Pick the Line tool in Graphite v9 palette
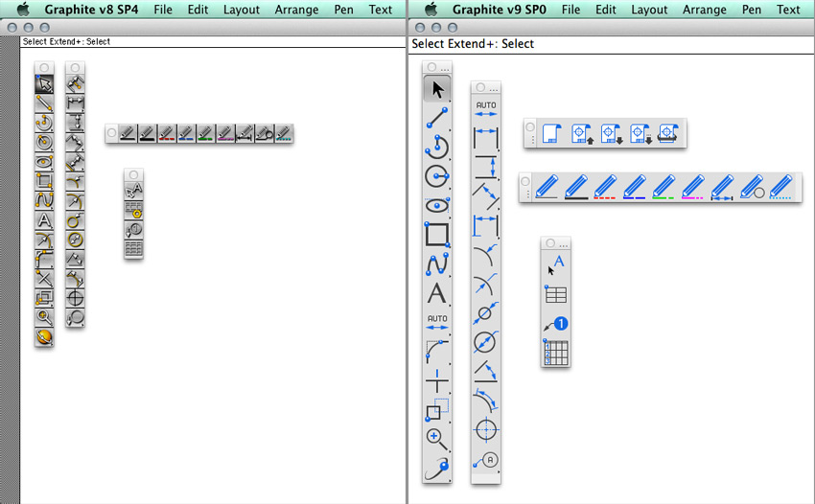The image size is (815, 504). [437, 118]
